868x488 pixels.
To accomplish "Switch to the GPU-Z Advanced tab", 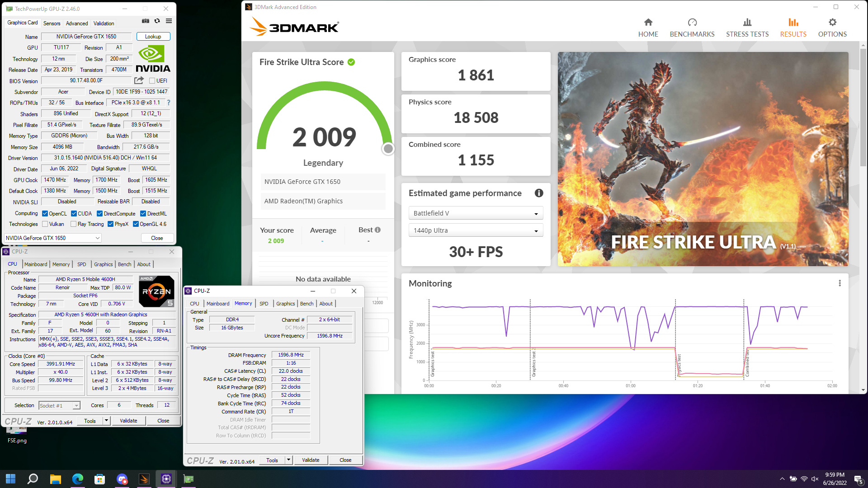I will point(77,23).
